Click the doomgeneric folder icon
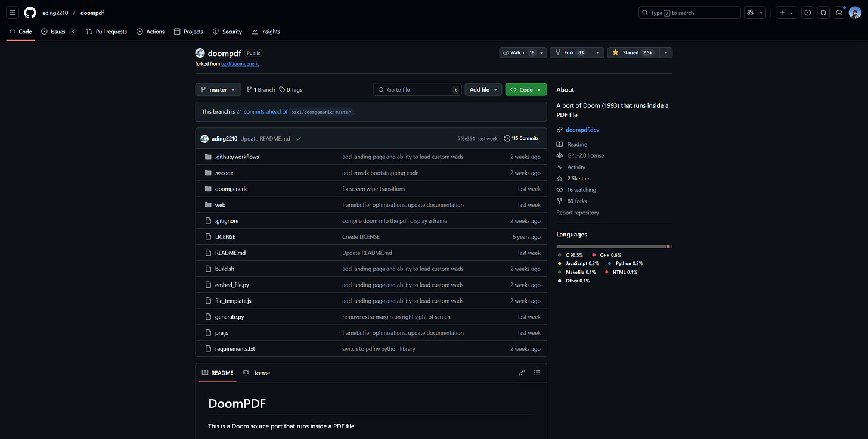Screen dimensions: 868x439 [x=209, y=189]
